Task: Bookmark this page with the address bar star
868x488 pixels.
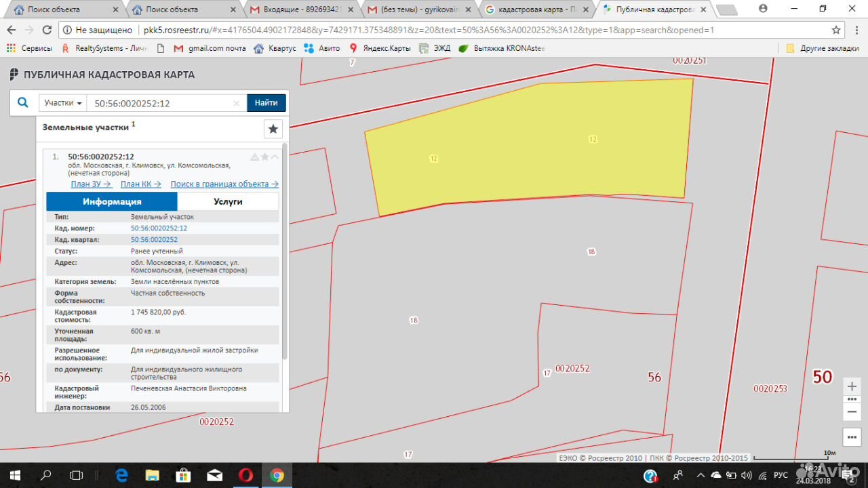Action: (836, 30)
